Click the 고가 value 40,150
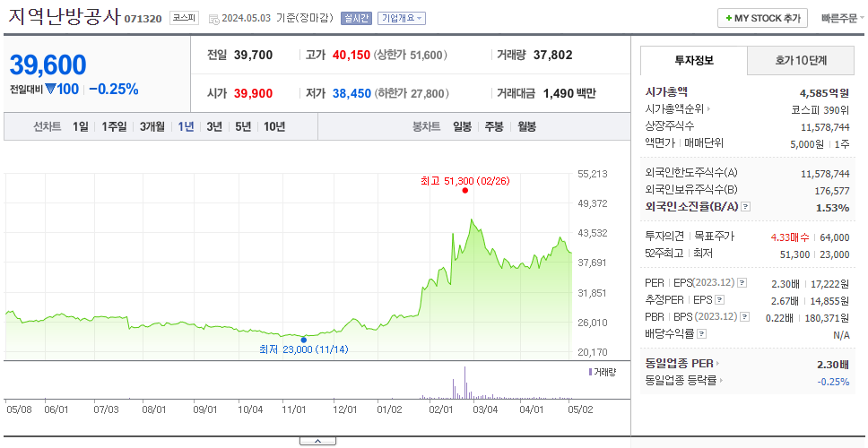The width and height of the screenshot is (868, 448). 352,56
